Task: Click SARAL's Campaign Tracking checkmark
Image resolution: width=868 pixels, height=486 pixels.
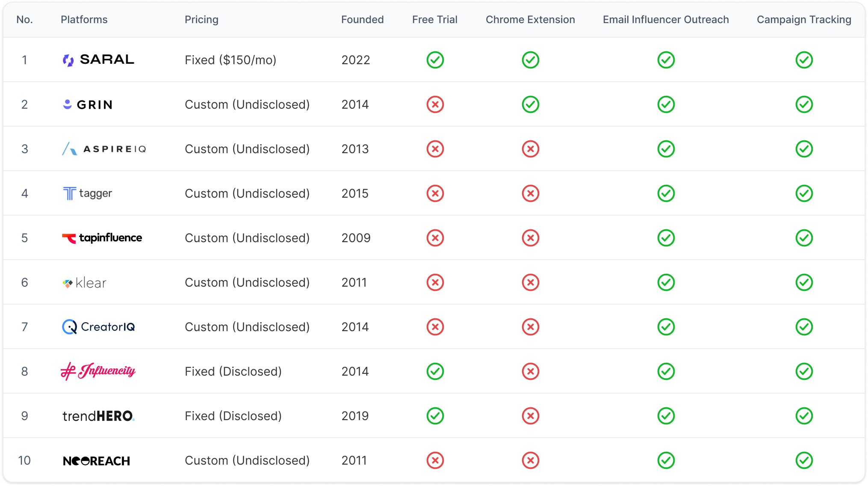Action: click(804, 60)
